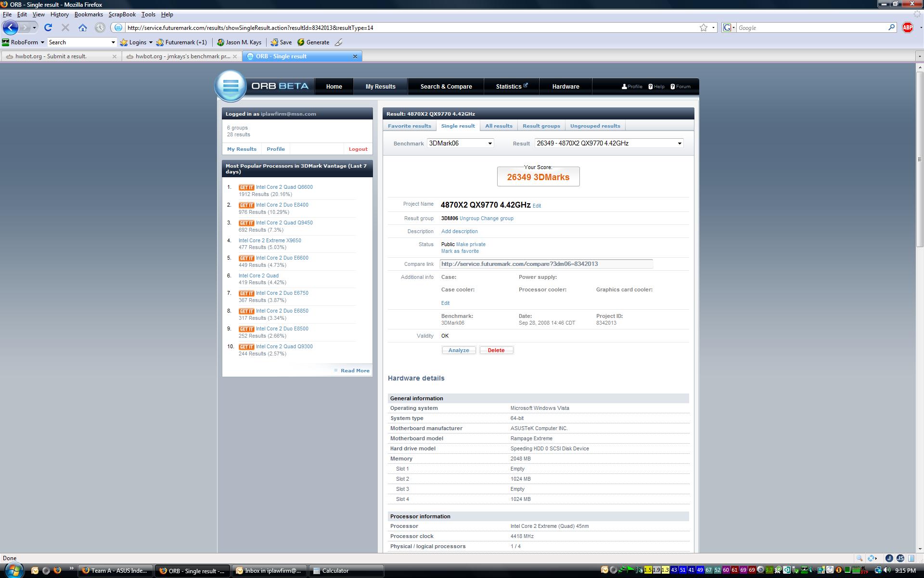
Task: Click the history clock icon in the toolbar
Action: pos(100,27)
